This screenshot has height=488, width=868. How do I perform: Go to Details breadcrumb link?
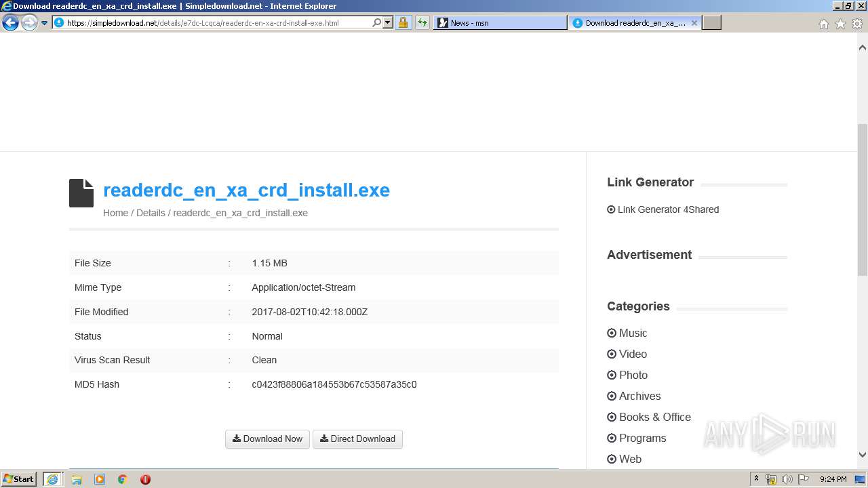click(x=151, y=213)
